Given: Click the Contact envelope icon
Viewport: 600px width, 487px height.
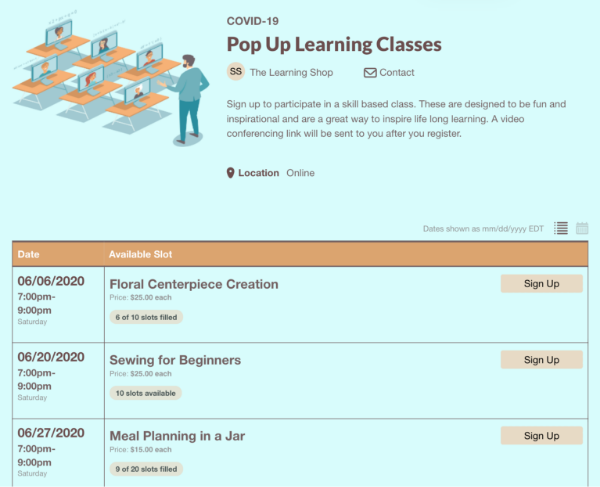Looking at the screenshot, I should click(370, 72).
